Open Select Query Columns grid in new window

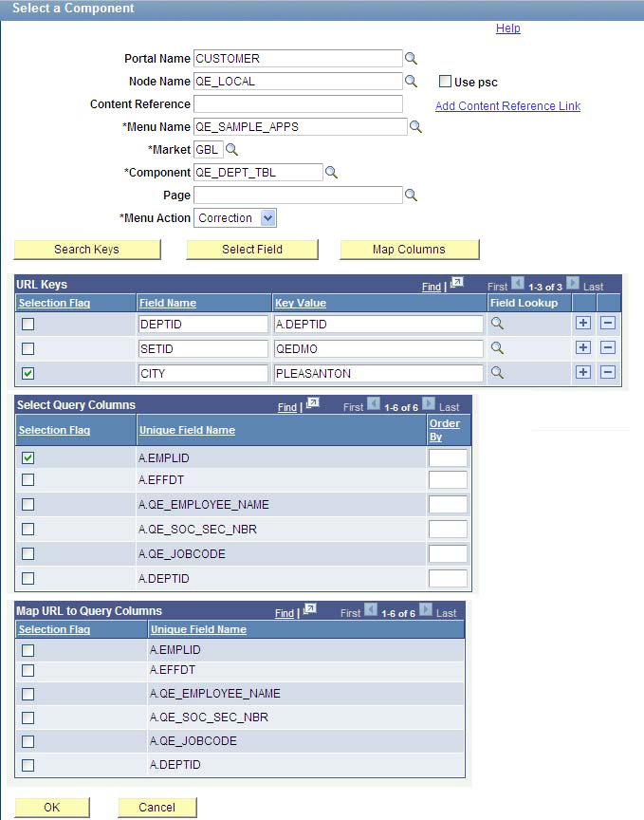313,403
